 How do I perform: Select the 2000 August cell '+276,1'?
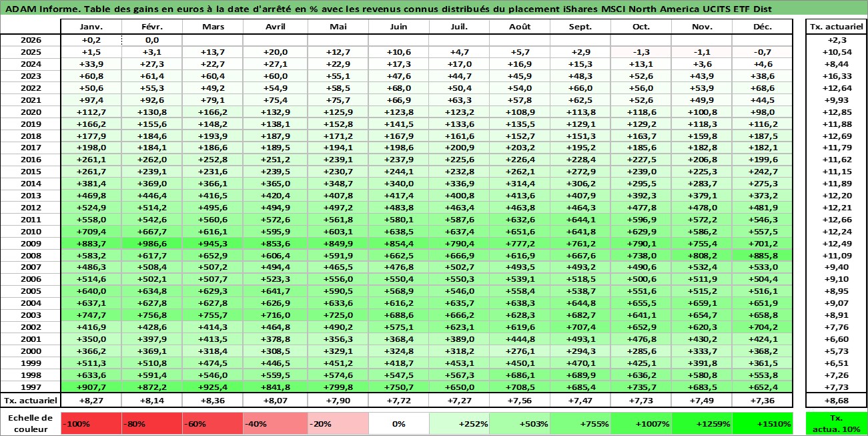point(519,351)
